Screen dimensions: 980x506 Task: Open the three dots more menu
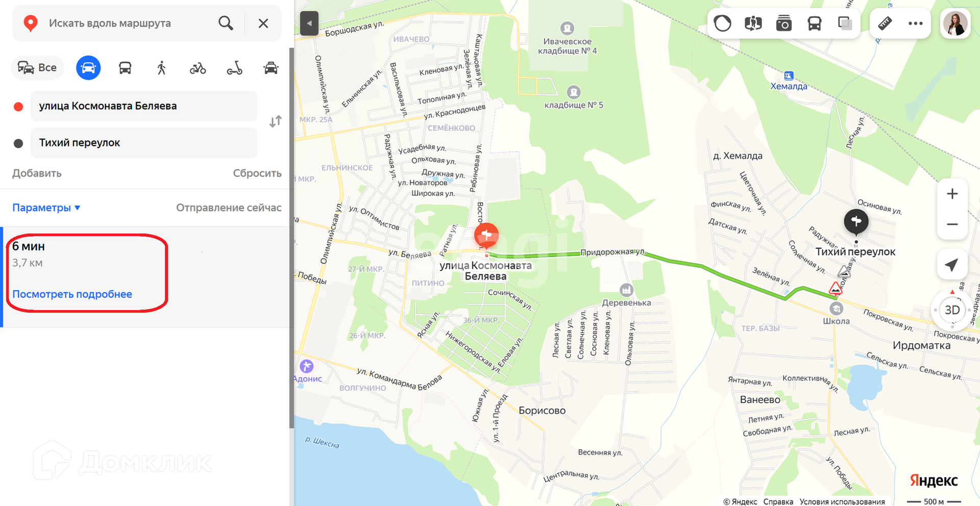point(915,23)
